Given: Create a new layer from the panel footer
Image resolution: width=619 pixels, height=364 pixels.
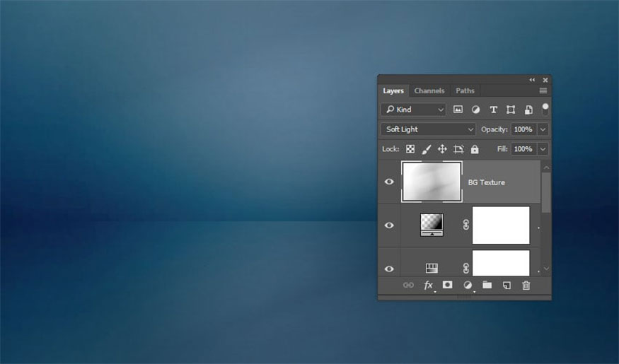Looking at the screenshot, I should 507,285.
